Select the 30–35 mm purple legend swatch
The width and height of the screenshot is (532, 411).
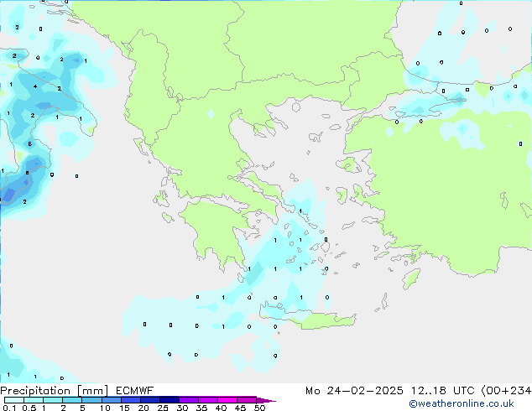(189, 400)
